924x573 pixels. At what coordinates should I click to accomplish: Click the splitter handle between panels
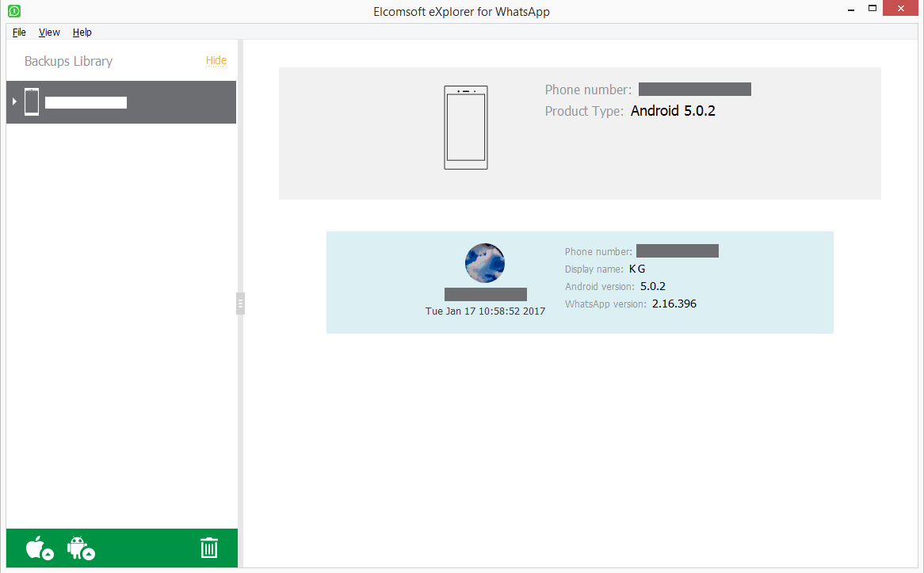[240, 304]
